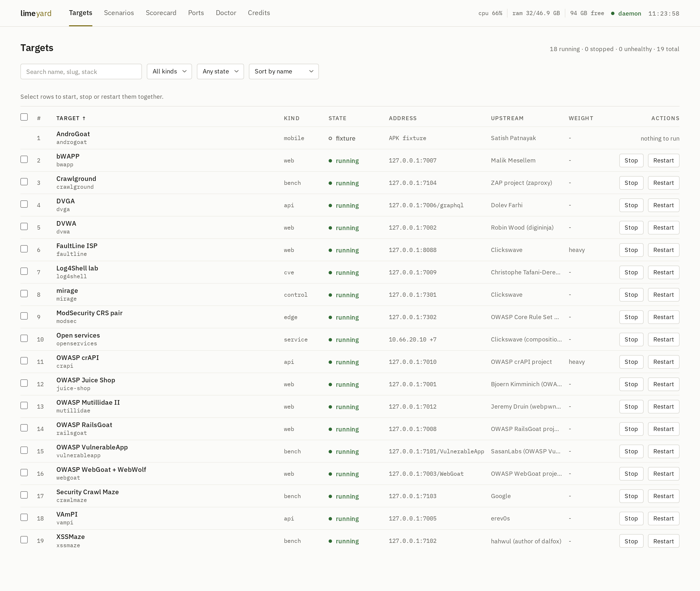
Task: Click the daemon status indicator
Action: (626, 13)
